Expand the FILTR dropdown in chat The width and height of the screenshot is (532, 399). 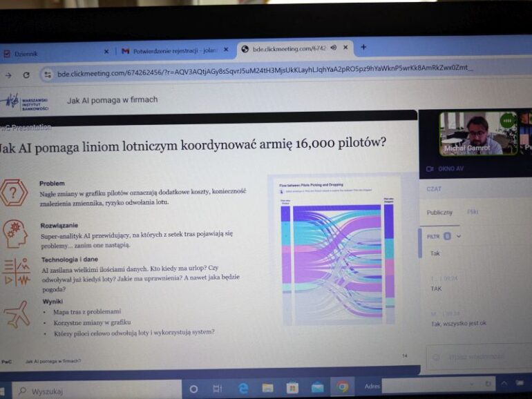[x=459, y=236]
